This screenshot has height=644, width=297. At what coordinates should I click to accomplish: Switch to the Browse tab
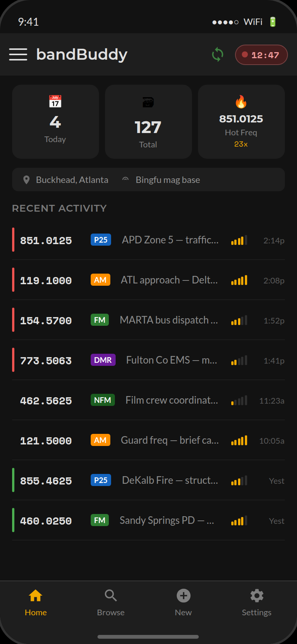point(110,604)
